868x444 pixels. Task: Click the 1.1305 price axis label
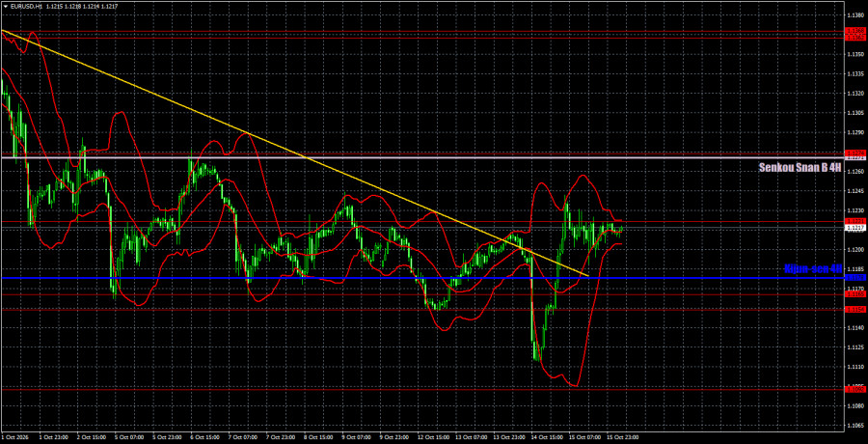[854, 113]
